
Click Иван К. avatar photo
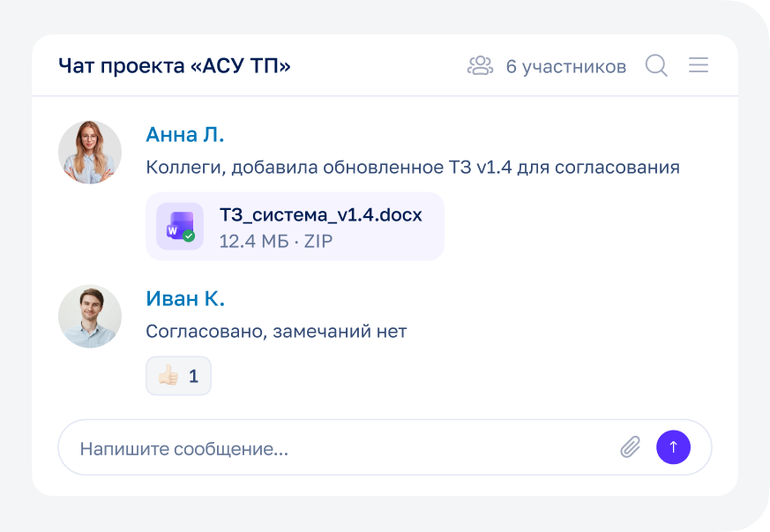point(90,317)
